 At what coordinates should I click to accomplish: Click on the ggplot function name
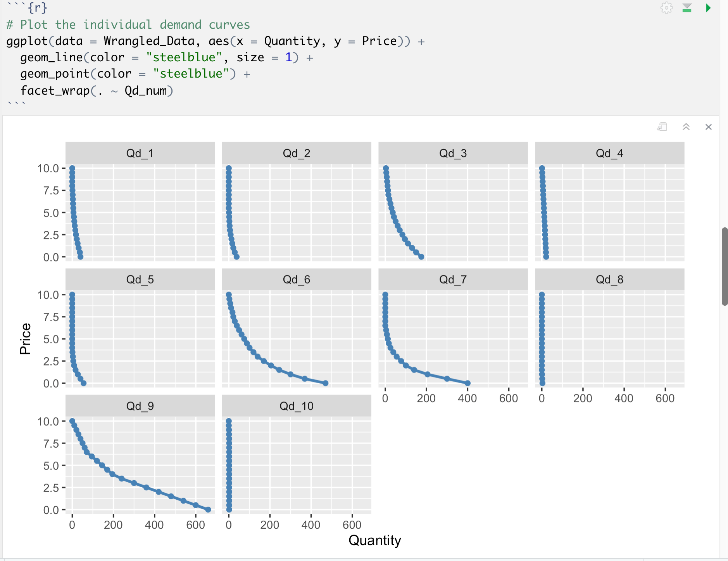click(x=27, y=41)
